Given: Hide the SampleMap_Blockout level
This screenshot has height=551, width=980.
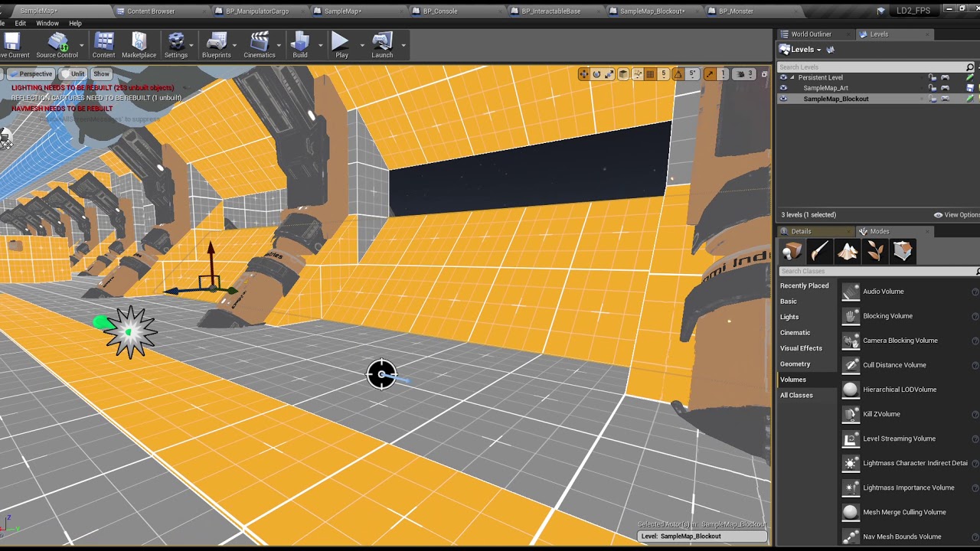Looking at the screenshot, I should (x=783, y=99).
